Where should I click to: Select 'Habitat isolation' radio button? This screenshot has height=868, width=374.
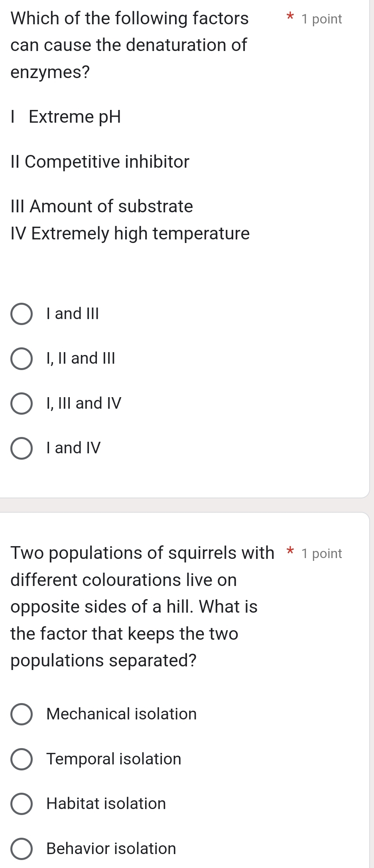(x=22, y=804)
